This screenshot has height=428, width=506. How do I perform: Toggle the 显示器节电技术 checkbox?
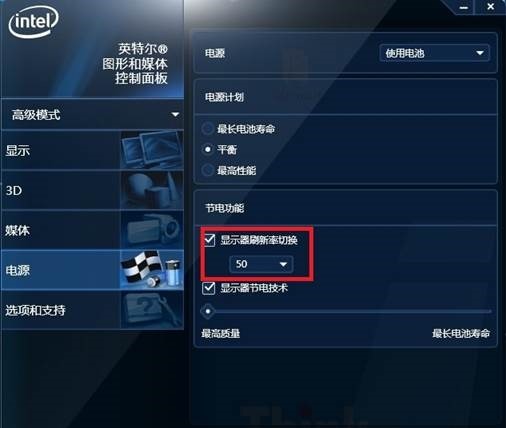pos(209,288)
